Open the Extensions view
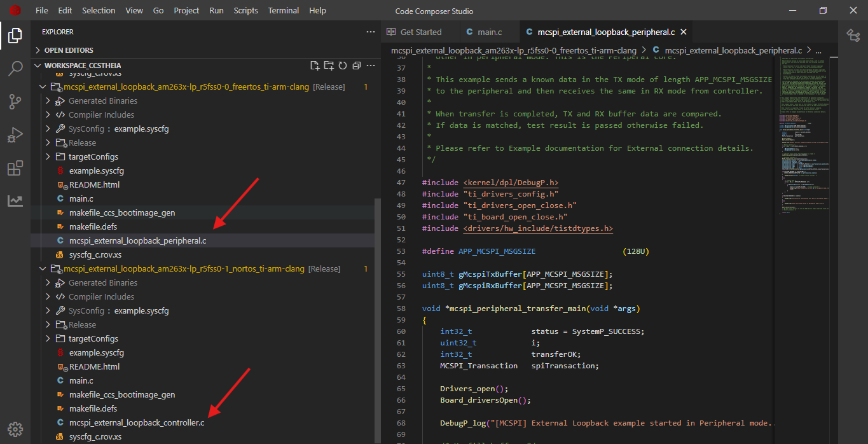 15,169
